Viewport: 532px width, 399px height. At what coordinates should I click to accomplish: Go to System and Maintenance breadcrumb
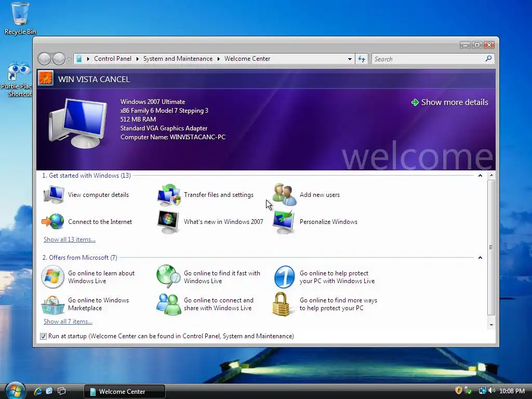[178, 59]
